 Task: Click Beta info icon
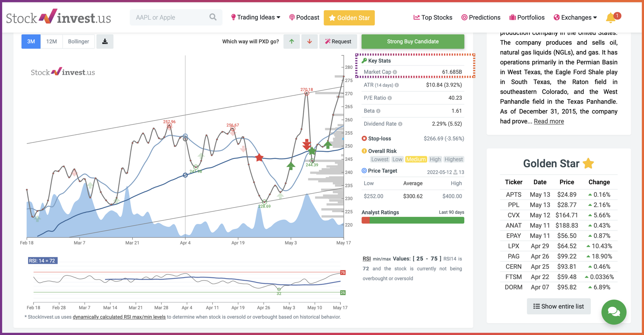coord(378,111)
